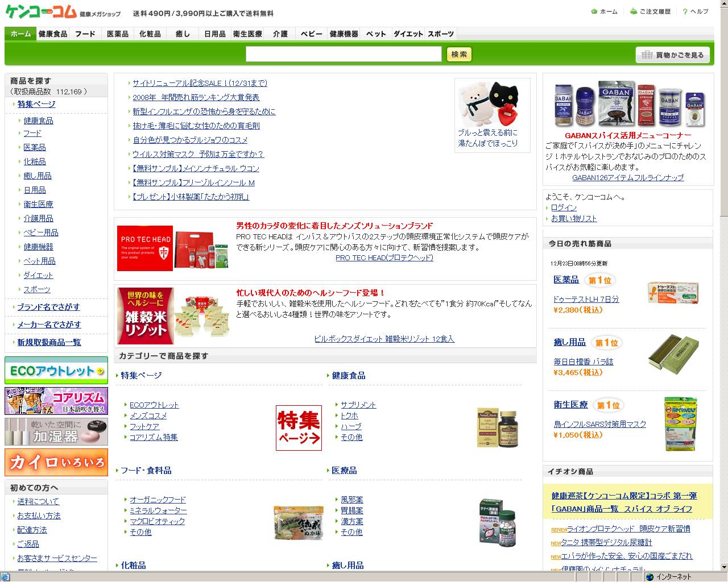The width and height of the screenshot is (728, 582).
Task: Click the カイロいろいろ banner
Action: point(56,463)
